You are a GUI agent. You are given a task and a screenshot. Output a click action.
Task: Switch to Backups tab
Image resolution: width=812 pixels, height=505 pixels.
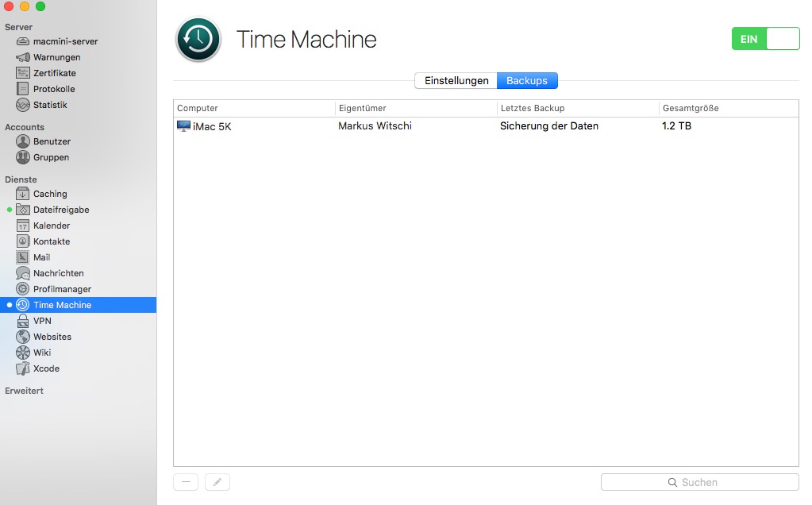coord(527,81)
